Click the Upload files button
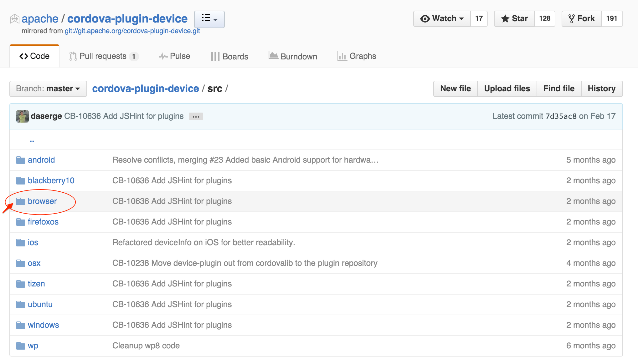The height and width of the screenshot is (364, 638). click(x=507, y=89)
